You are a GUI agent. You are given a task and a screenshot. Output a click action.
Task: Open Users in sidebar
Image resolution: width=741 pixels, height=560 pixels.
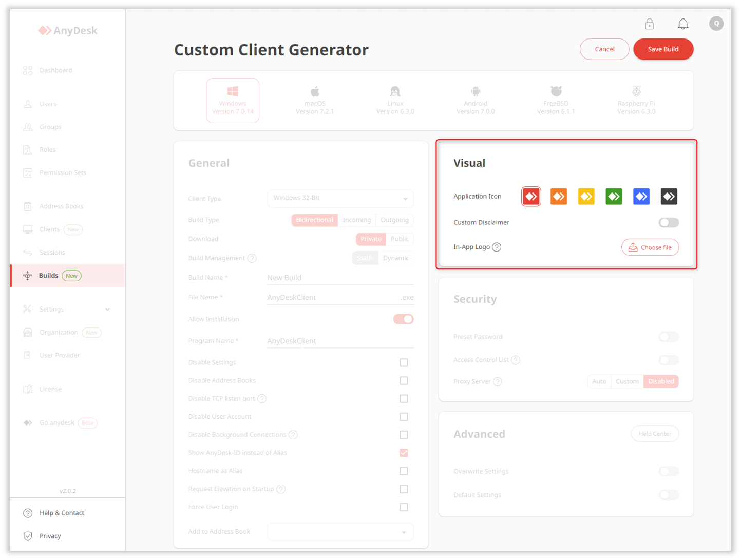tap(67, 104)
